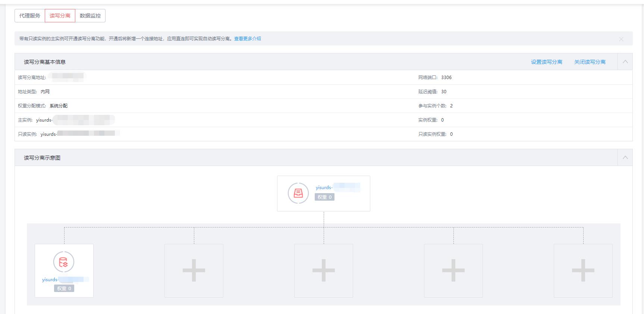Dismiss the info banner with the X

click(x=621, y=39)
